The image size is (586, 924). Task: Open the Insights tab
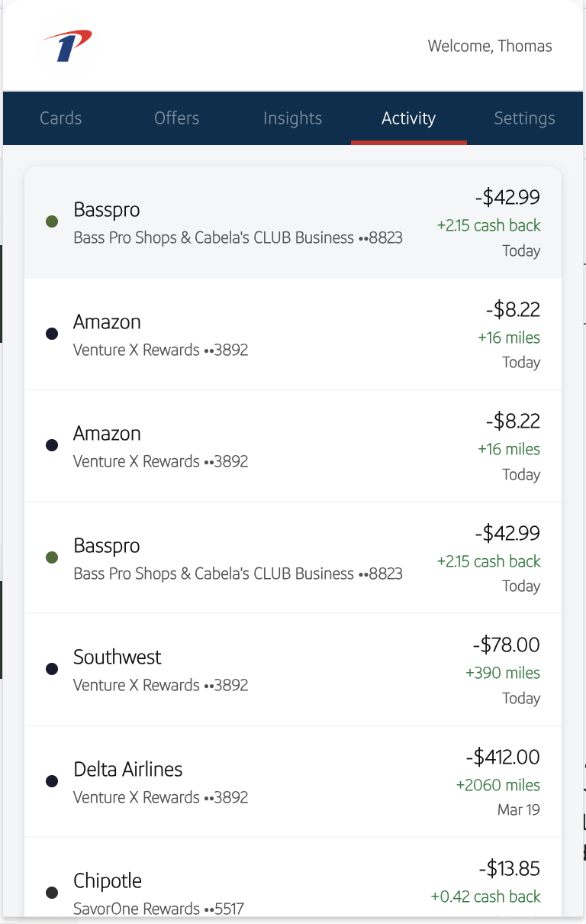(x=293, y=118)
